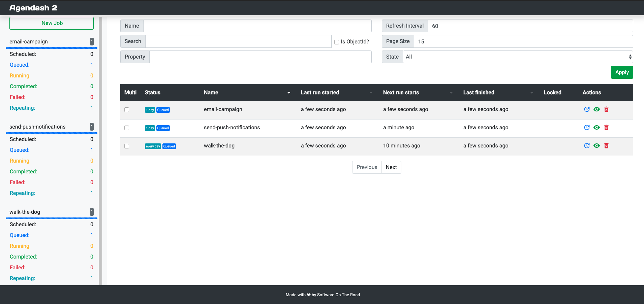Delete the send-push-notifications job
Image resolution: width=644 pixels, height=306 pixels.
(606, 127)
